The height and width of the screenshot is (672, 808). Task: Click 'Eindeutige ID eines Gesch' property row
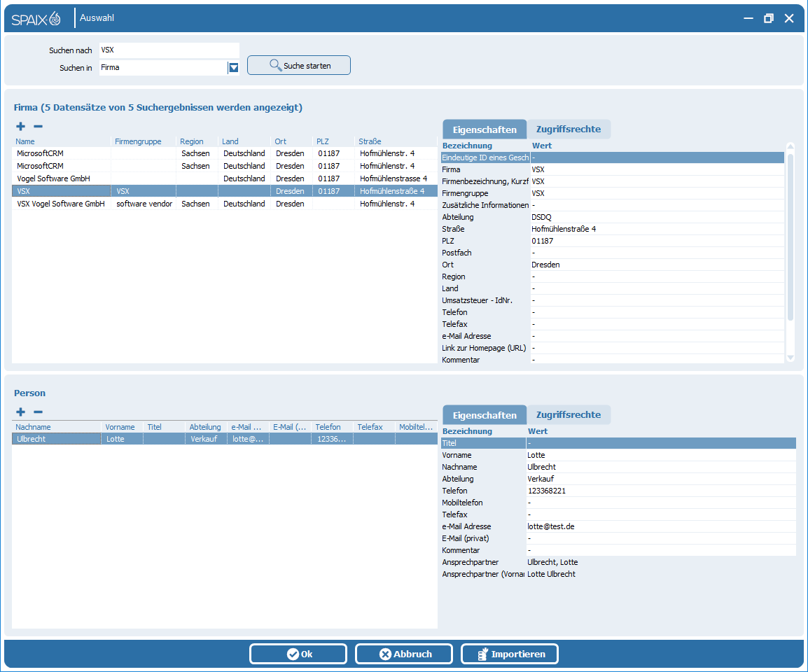pos(613,157)
